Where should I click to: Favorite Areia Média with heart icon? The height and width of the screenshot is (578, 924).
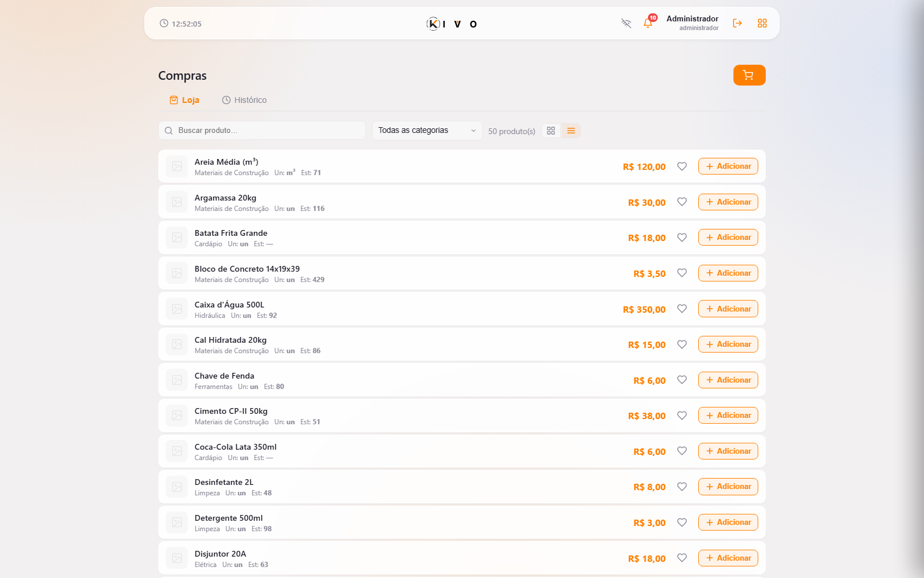tap(682, 166)
